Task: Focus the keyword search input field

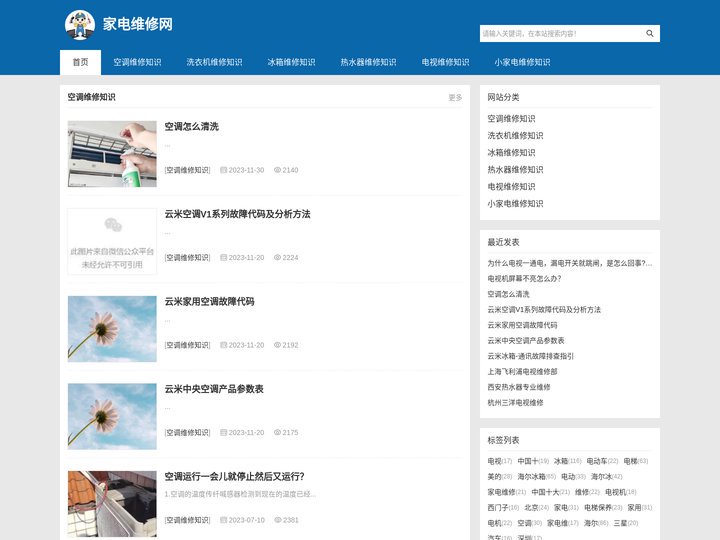Action: pyautogui.click(x=560, y=34)
